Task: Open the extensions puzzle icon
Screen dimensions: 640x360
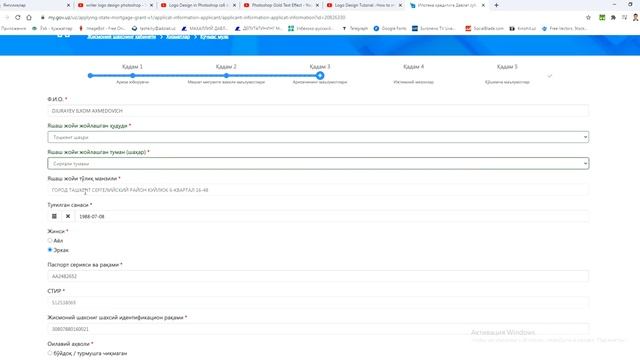Action: (613, 18)
